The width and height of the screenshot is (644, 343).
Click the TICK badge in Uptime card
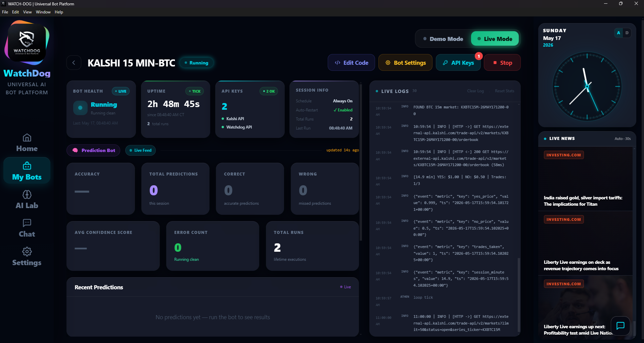click(x=194, y=91)
